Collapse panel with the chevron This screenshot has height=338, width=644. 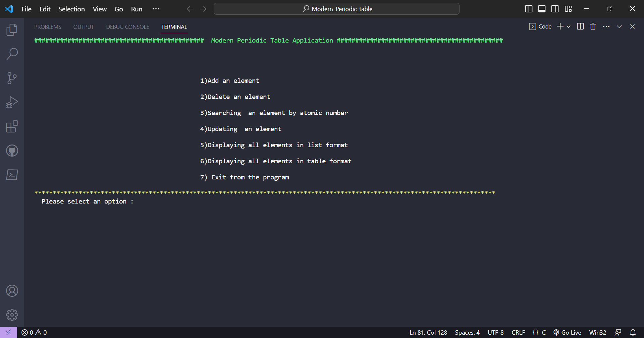pyautogui.click(x=619, y=26)
